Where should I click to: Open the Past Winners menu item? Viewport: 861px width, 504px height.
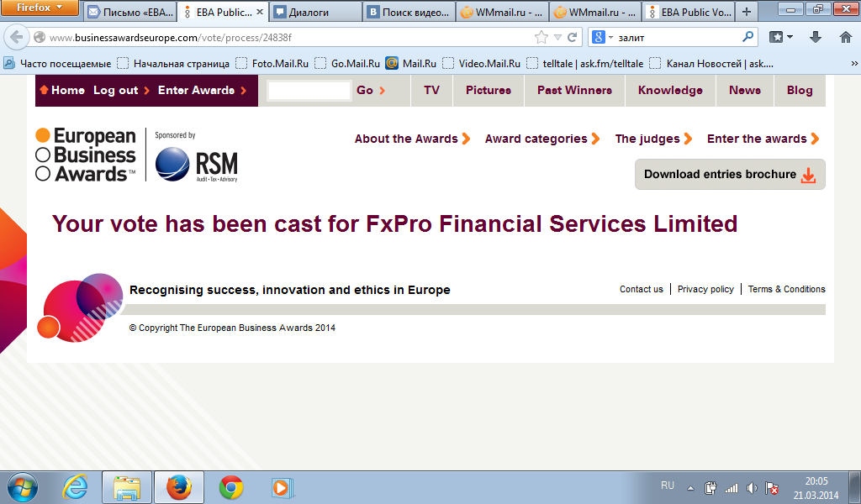click(x=574, y=91)
